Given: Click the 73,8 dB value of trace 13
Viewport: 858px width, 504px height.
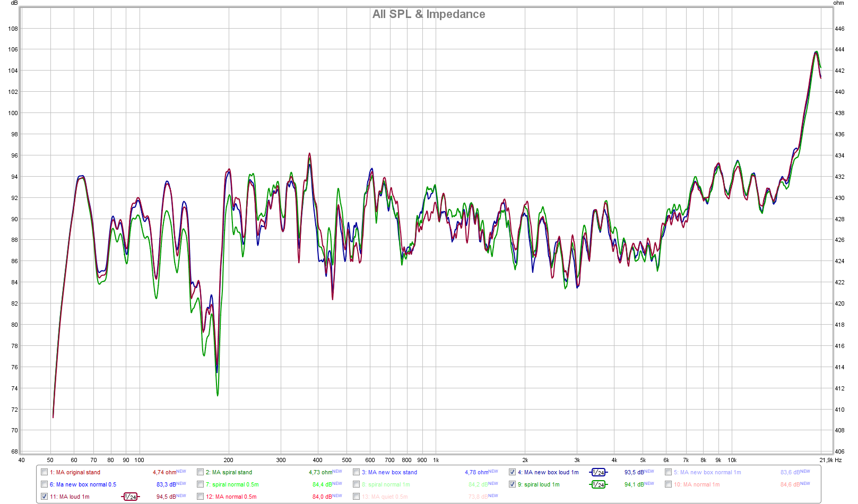Looking at the screenshot, I should [x=478, y=497].
